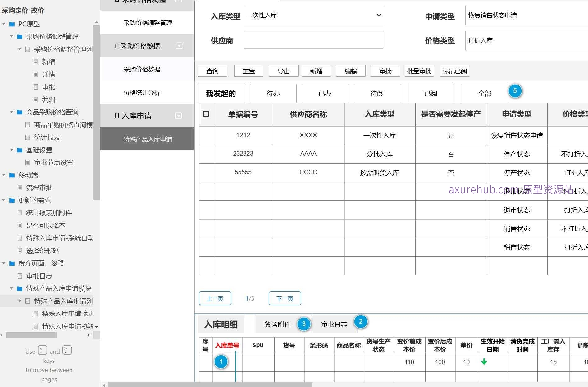Switch to the 待办 tab
Screen dimensions: 588x387
pyautogui.click(x=273, y=93)
